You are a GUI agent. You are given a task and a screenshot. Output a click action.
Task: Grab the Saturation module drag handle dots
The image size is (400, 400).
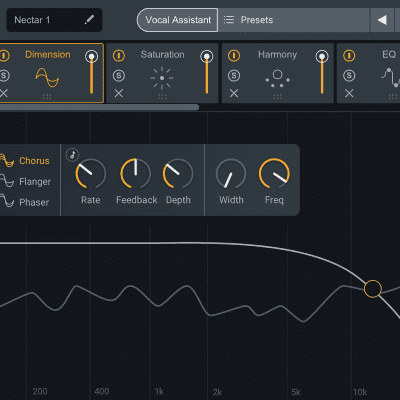click(x=162, y=97)
